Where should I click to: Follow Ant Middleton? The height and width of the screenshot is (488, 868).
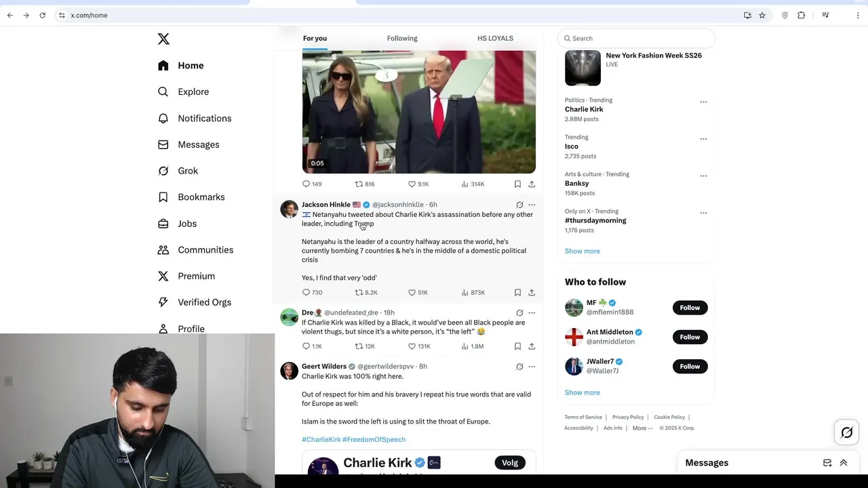pyautogui.click(x=690, y=337)
